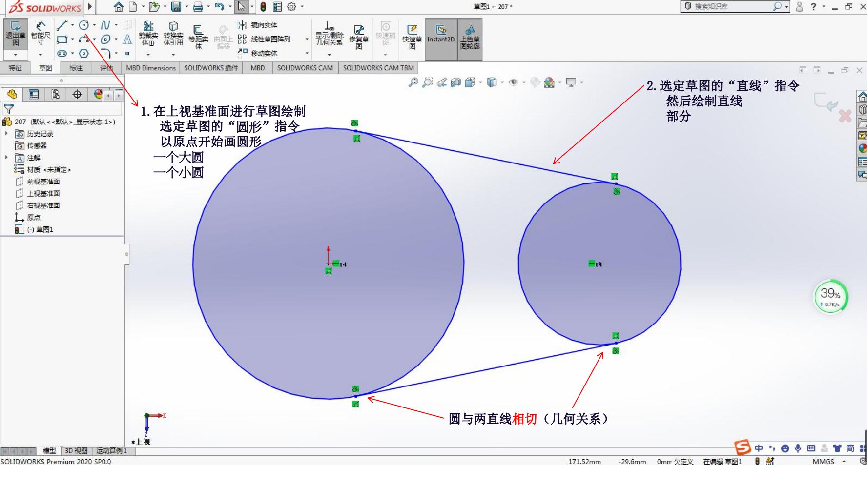Click the Save icon in title toolbar
Viewport: 868px width, 488px height.
[176, 7]
